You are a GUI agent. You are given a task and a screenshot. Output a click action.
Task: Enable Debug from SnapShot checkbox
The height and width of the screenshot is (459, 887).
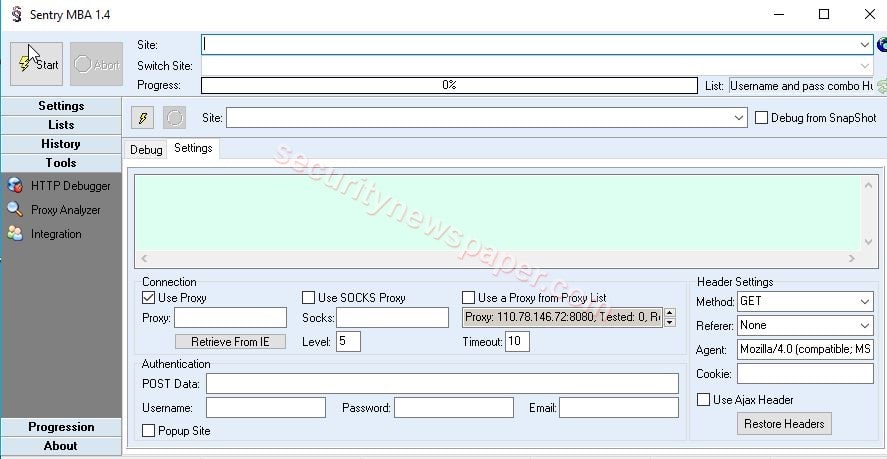[x=761, y=118]
